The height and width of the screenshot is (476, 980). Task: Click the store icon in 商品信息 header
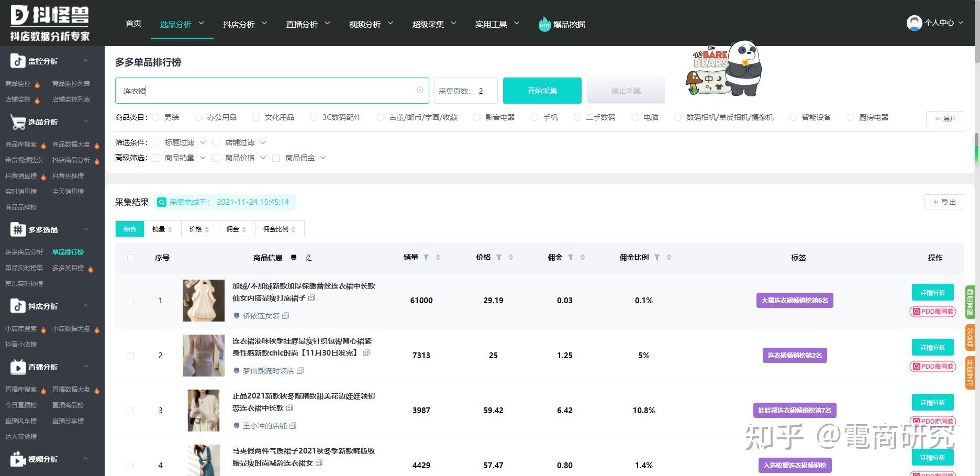[294, 258]
